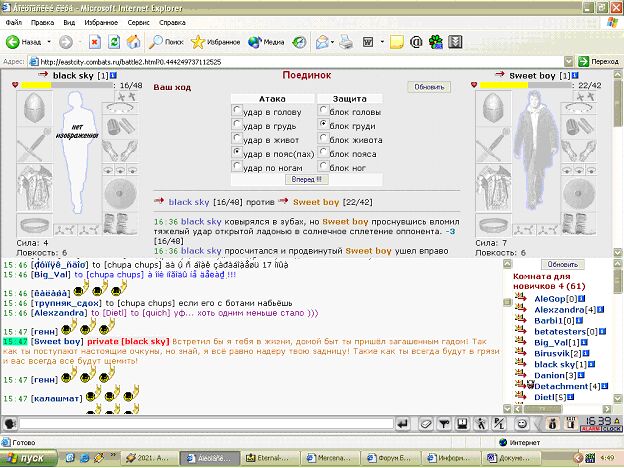The image size is (624, 468).
Task: Click Sweet boy boots slot
Action: [579, 224]
